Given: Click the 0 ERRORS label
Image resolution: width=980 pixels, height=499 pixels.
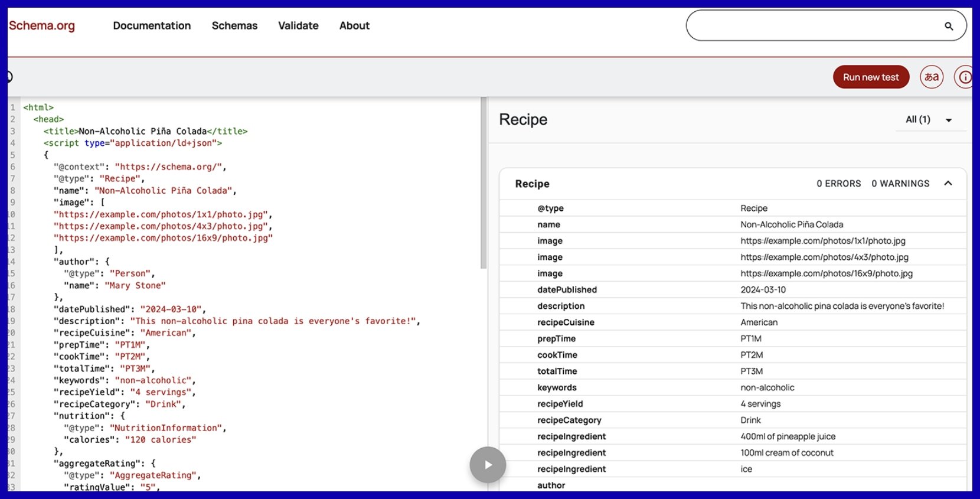Looking at the screenshot, I should click(838, 184).
